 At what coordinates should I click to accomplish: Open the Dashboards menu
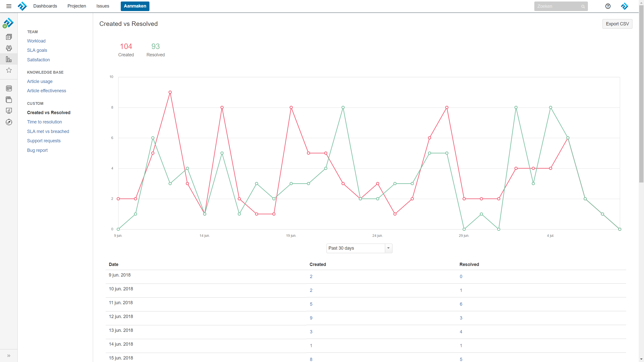point(45,6)
